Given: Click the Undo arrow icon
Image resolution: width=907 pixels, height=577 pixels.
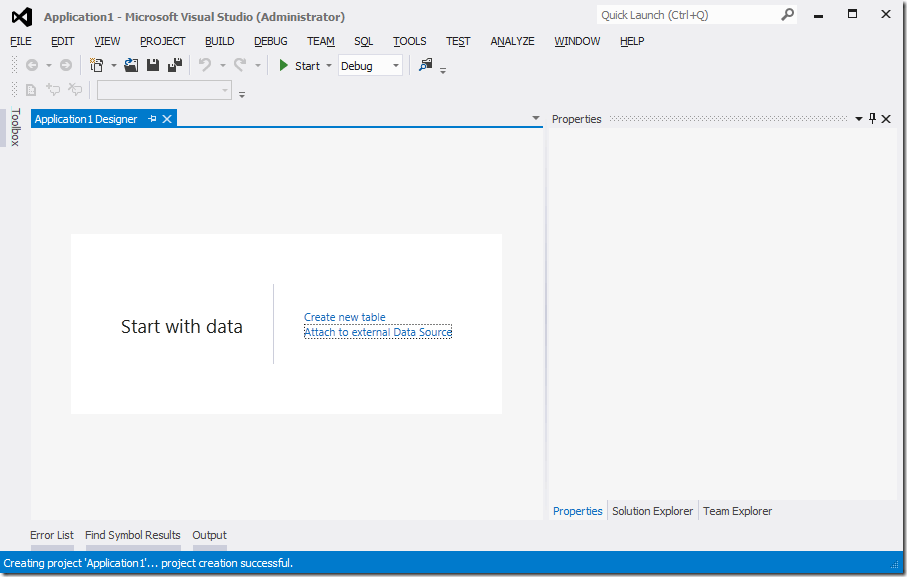Looking at the screenshot, I should (205, 65).
